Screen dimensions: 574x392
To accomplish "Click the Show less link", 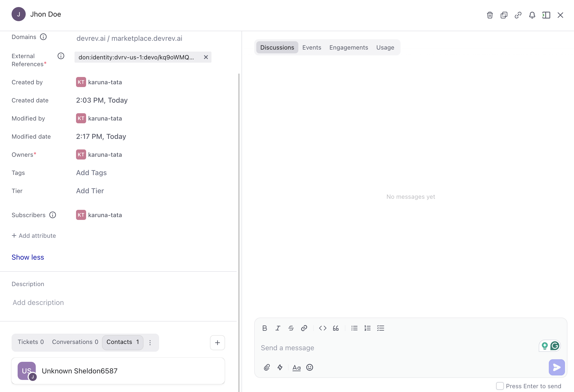I will click(x=28, y=257).
